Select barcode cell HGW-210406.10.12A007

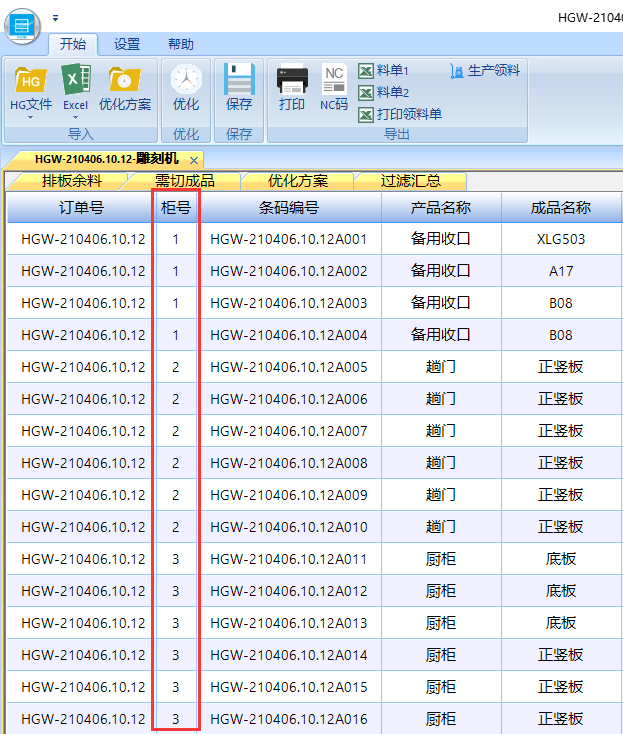click(289, 431)
